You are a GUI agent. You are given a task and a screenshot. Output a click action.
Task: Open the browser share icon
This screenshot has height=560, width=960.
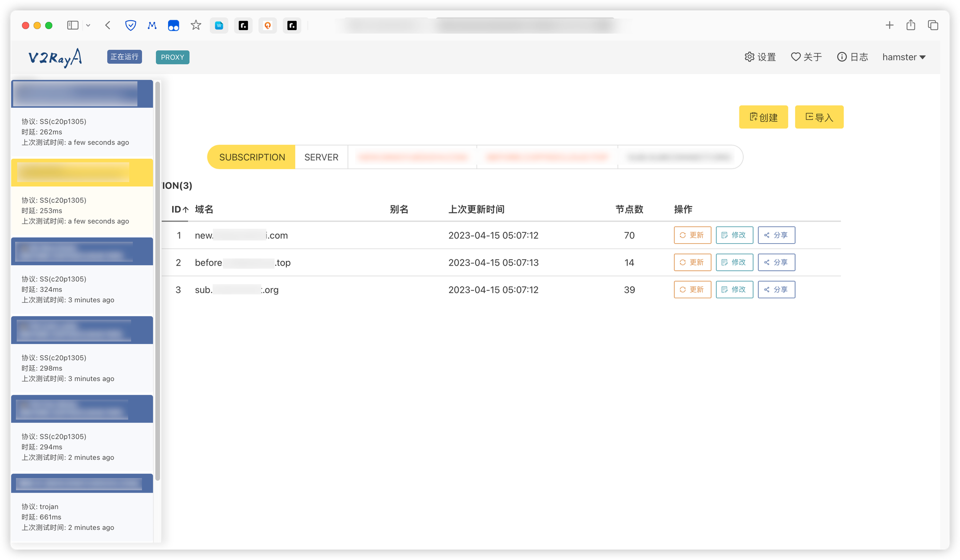tap(911, 25)
